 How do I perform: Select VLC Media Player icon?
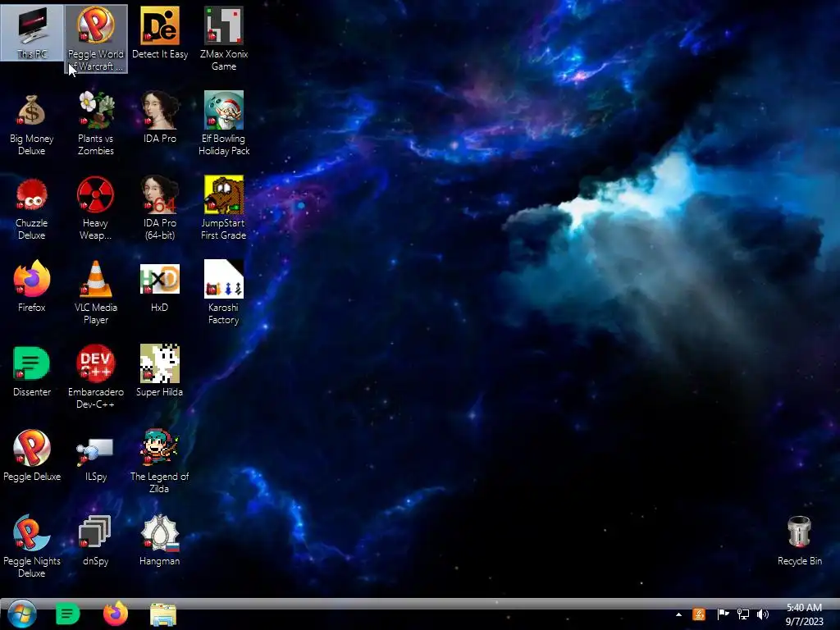(96, 293)
